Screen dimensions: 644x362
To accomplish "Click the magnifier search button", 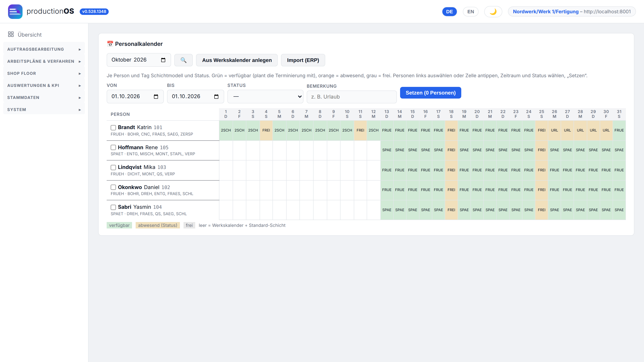I will coord(183,60).
